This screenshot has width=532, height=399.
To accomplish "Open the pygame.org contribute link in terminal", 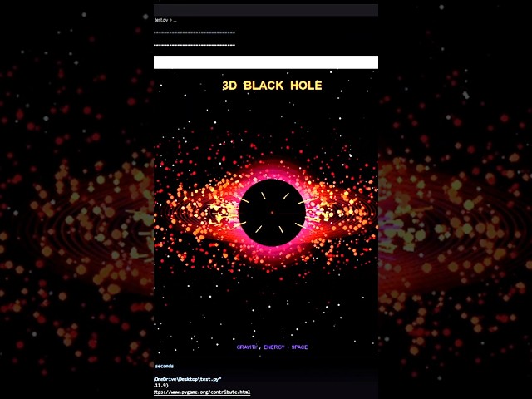I will point(202,392).
